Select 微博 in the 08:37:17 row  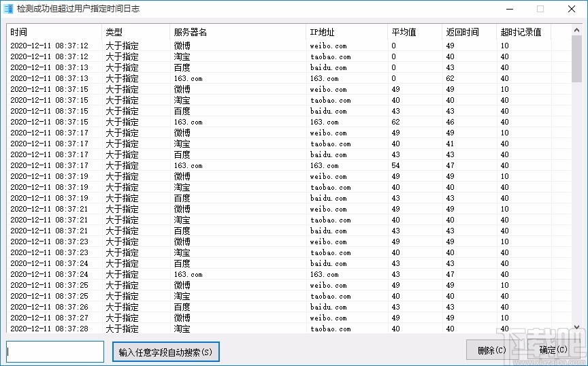182,133
